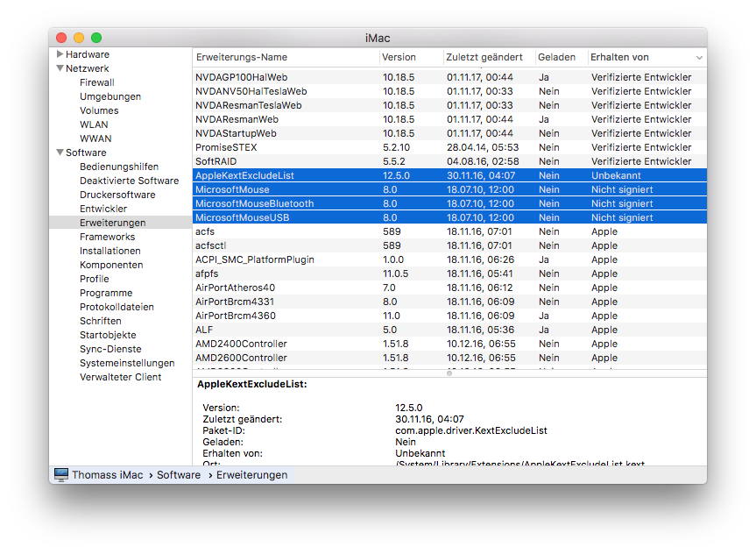The height and width of the screenshot is (554, 756).
Task: Select MicrosoftMouseBluetooth row
Action: coord(449,203)
